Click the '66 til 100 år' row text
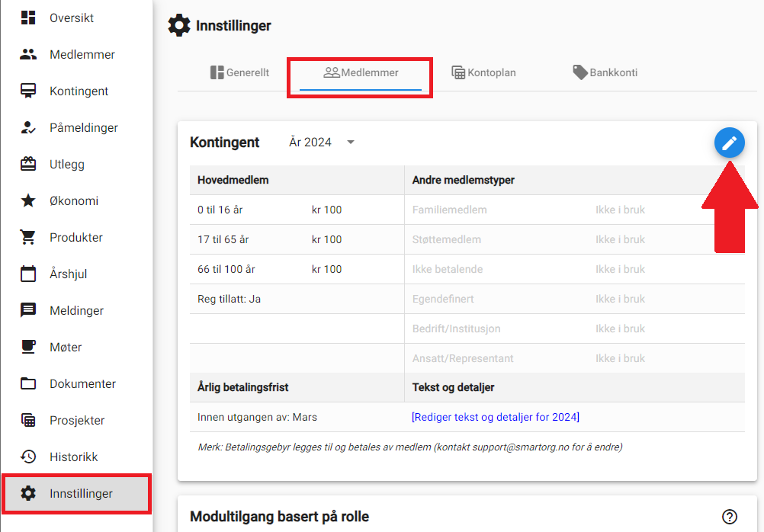Image resolution: width=764 pixels, height=532 pixels. pos(226,269)
